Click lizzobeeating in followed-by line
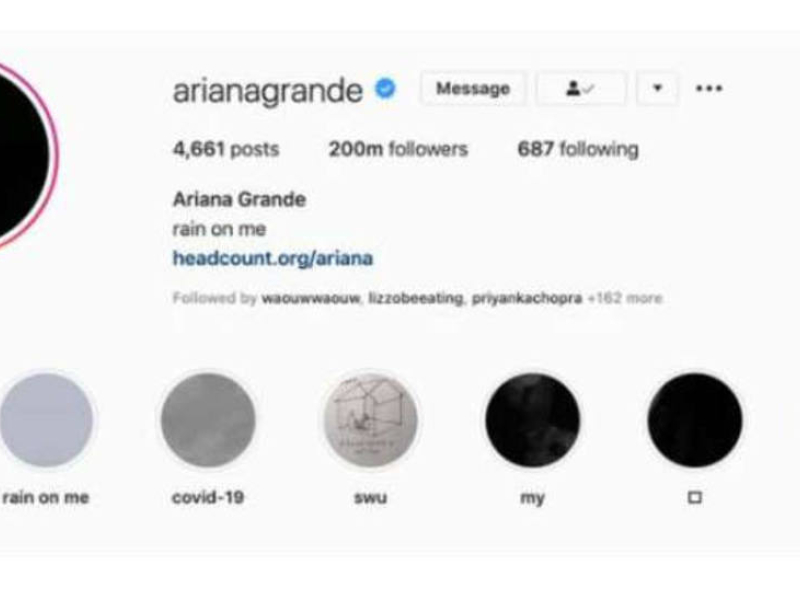Viewport: 800px width, 600px height. (x=415, y=298)
